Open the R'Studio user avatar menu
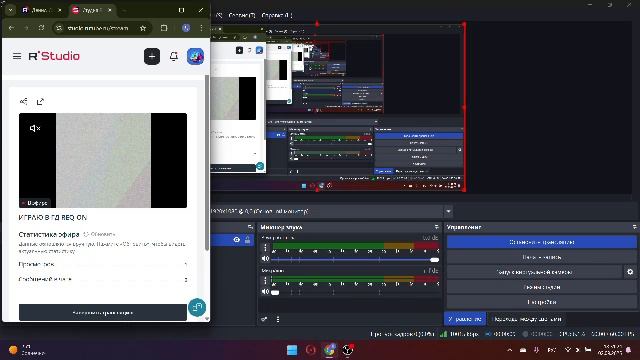640x360 pixels. (196, 56)
